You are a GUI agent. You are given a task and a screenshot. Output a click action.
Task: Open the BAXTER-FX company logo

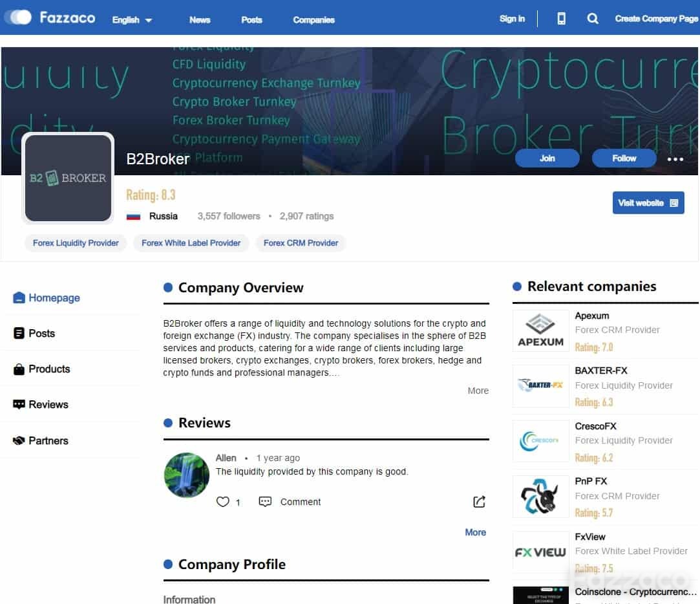tap(540, 385)
